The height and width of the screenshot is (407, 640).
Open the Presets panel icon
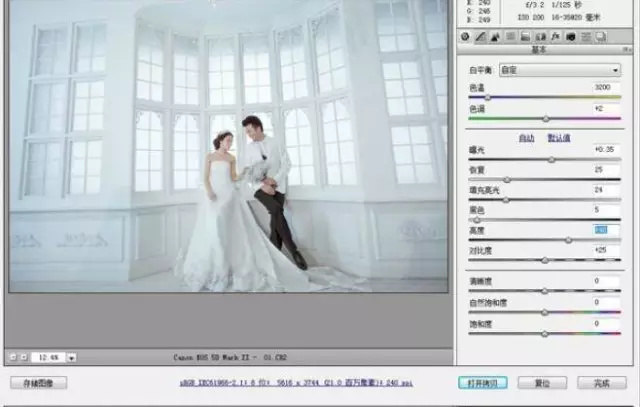(x=586, y=37)
